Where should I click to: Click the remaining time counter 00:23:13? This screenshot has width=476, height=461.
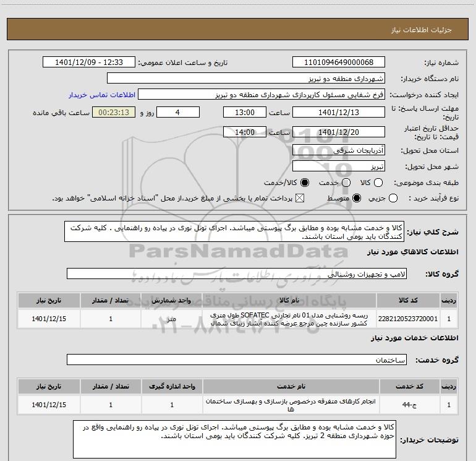click(x=114, y=112)
